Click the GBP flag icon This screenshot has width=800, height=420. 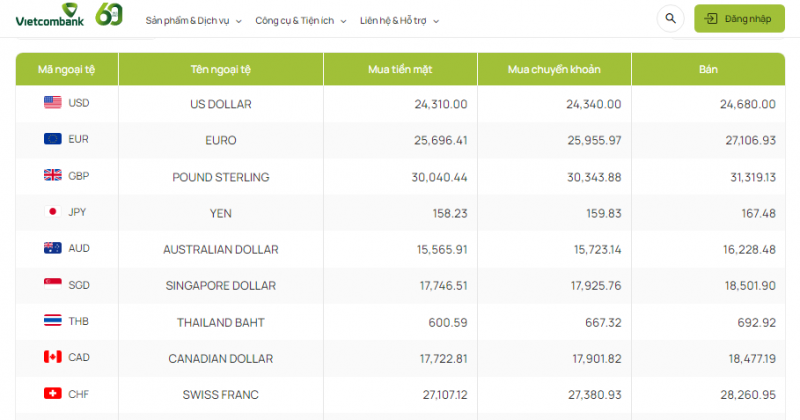pos(53,176)
